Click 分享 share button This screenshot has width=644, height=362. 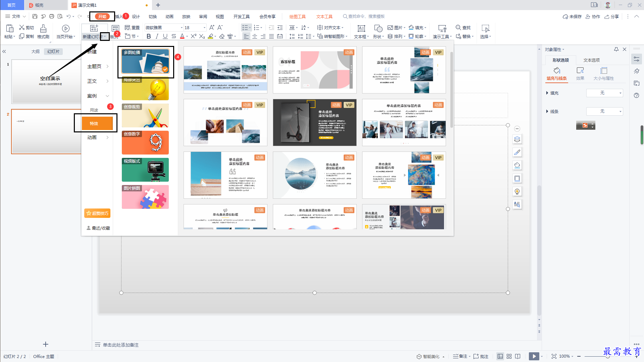[612, 16]
